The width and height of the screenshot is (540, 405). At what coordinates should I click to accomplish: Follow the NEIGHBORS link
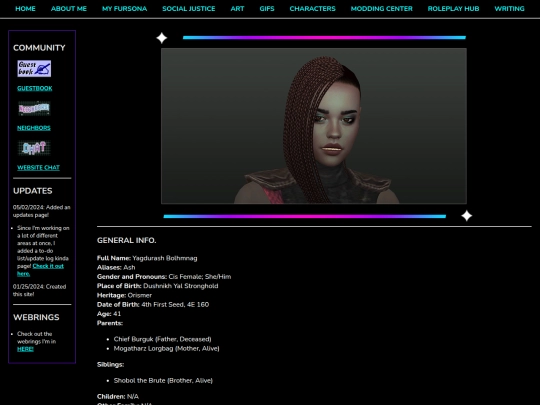[34, 128]
